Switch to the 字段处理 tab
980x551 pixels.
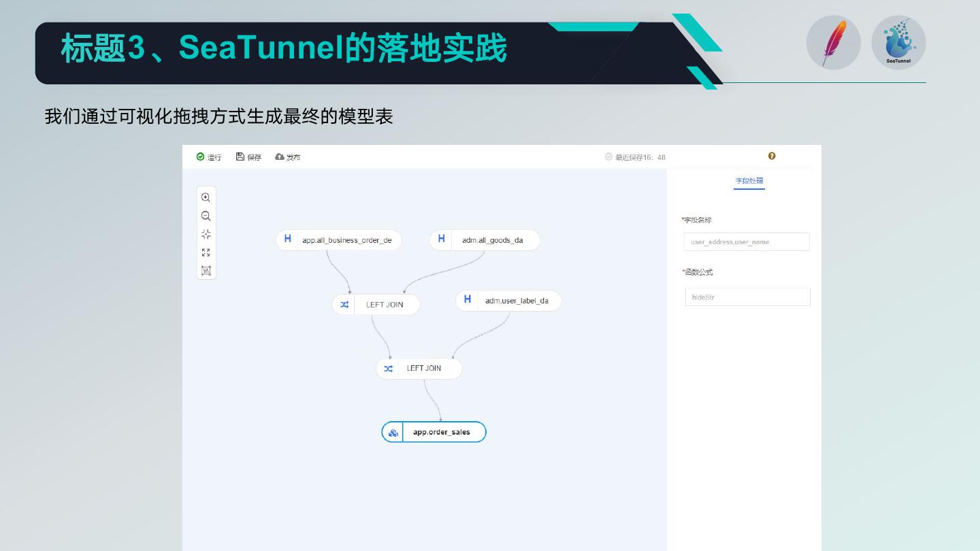(749, 181)
